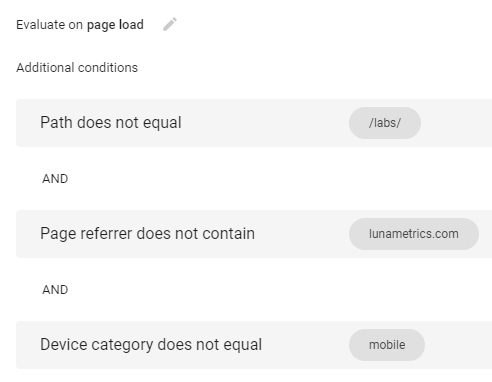Click the word 'Path' in first condition
Image resolution: width=492 pixels, height=382 pixels.
[x=56, y=122]
